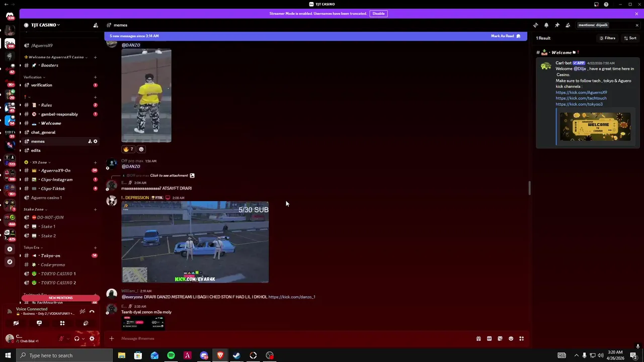This screenshot has width=644, height=362.
Task: Open the Rules channel
Action: coord(60,105)
